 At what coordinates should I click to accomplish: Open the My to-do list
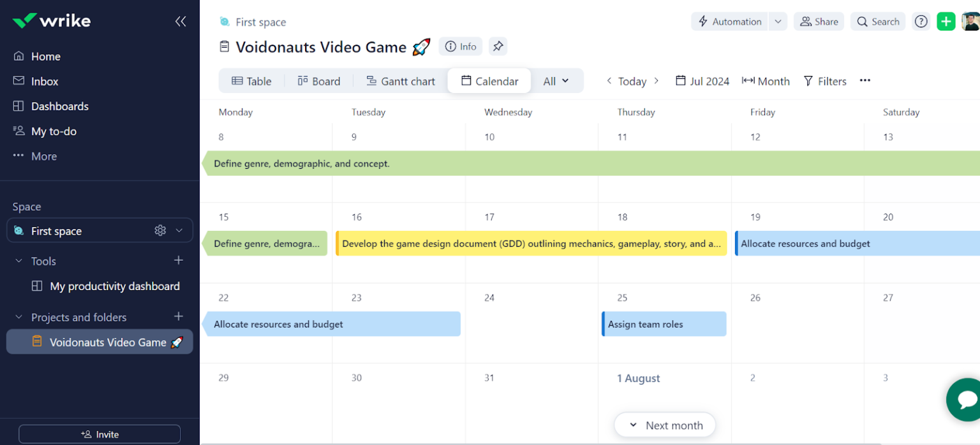(53, 131)
